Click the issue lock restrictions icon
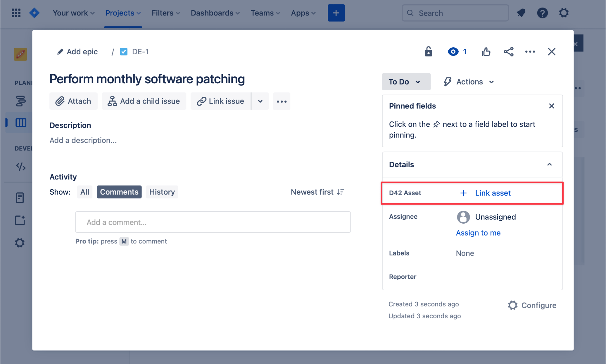The image size is (606, 364). point(428,52)
